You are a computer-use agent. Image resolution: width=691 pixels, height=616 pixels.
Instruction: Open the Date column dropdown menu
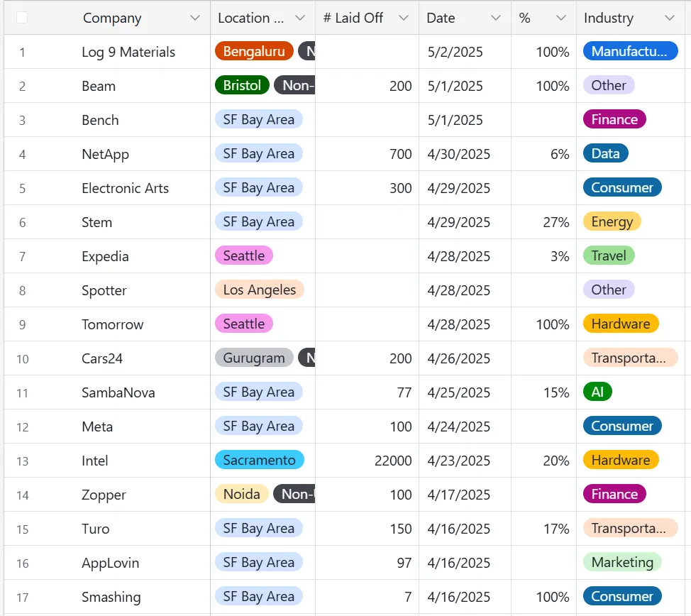coord(494,18)
